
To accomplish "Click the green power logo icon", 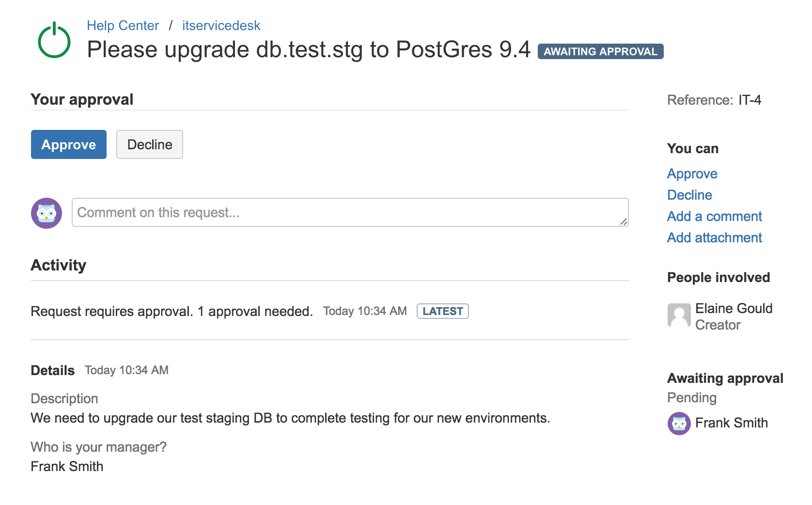I will coord(54,40).
